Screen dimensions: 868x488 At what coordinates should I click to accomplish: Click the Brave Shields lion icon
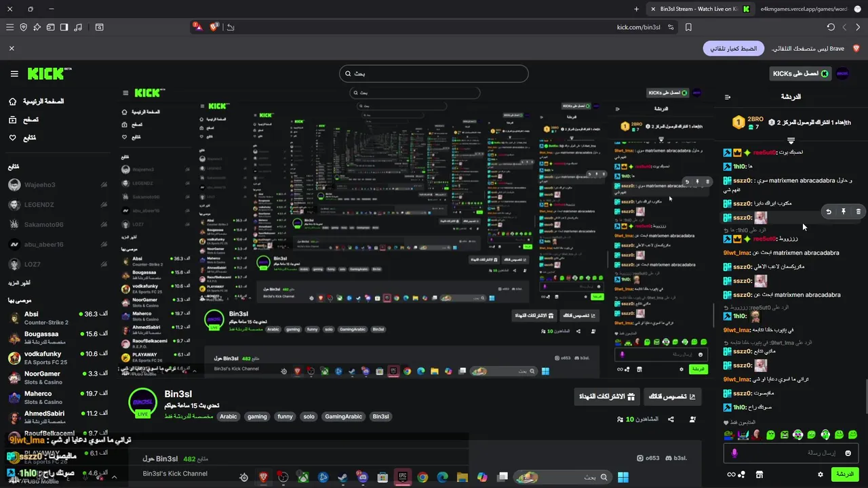pyautogui.click(x=214, y=27)
